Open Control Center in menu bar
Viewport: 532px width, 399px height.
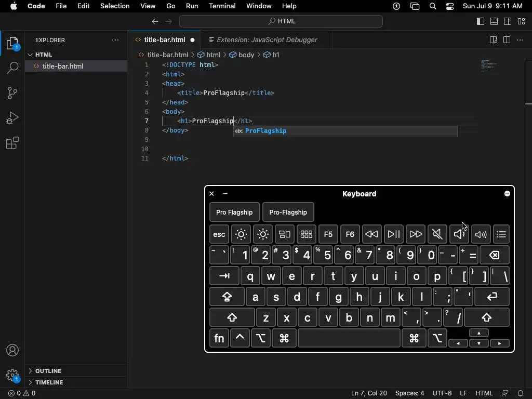click(x=450, y=6)
